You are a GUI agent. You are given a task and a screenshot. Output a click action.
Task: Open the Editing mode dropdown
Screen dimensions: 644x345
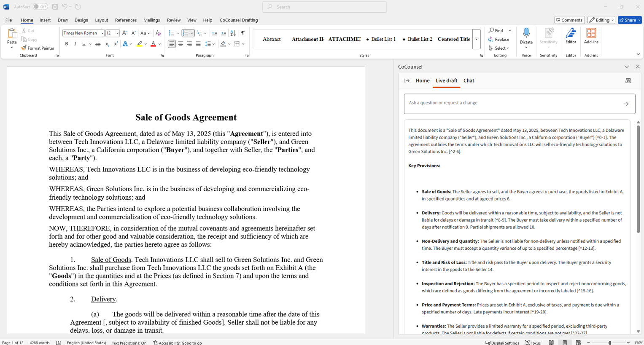pos(601,20)
